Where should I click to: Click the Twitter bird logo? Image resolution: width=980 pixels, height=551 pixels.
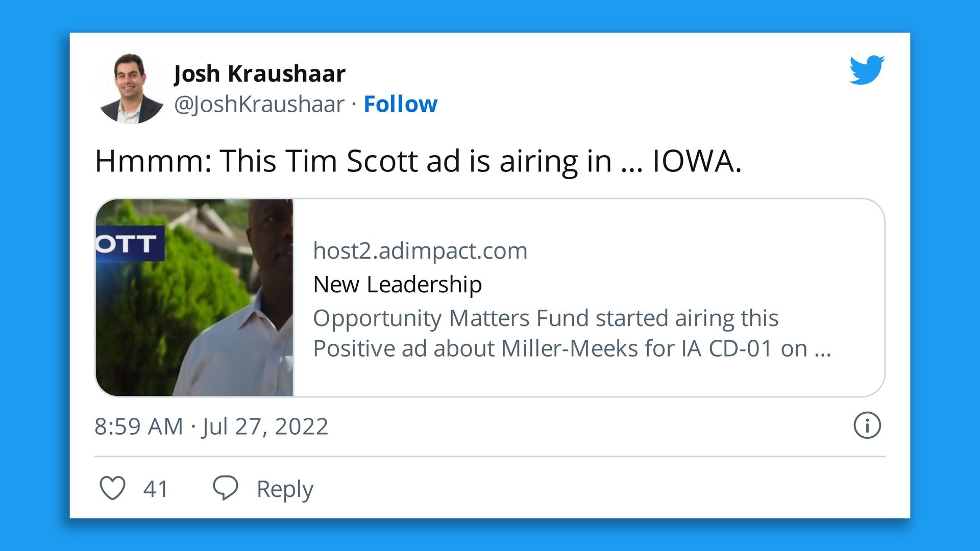[867, 69]
